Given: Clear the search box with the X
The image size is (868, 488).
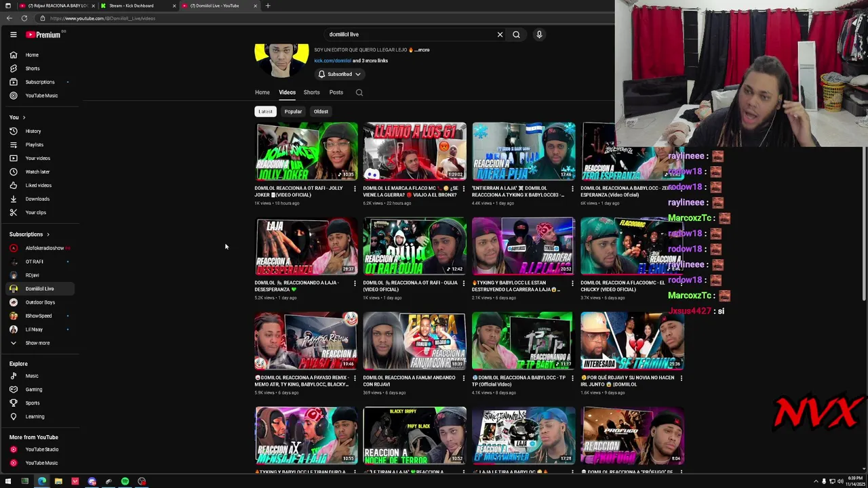Looking at the screenshot, I should point(500,35).
